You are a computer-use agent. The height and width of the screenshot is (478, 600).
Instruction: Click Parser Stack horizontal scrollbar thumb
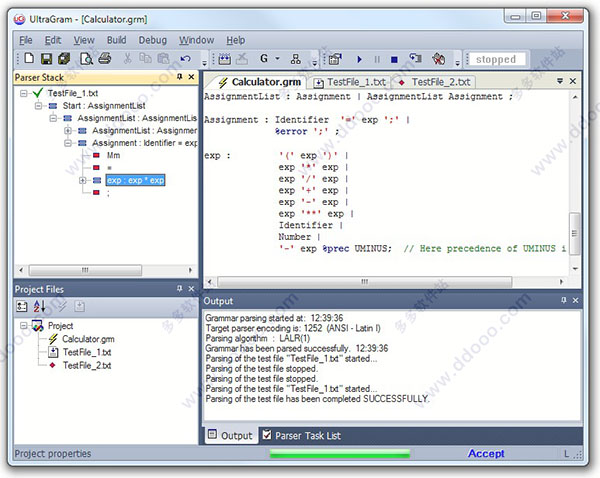85,270
